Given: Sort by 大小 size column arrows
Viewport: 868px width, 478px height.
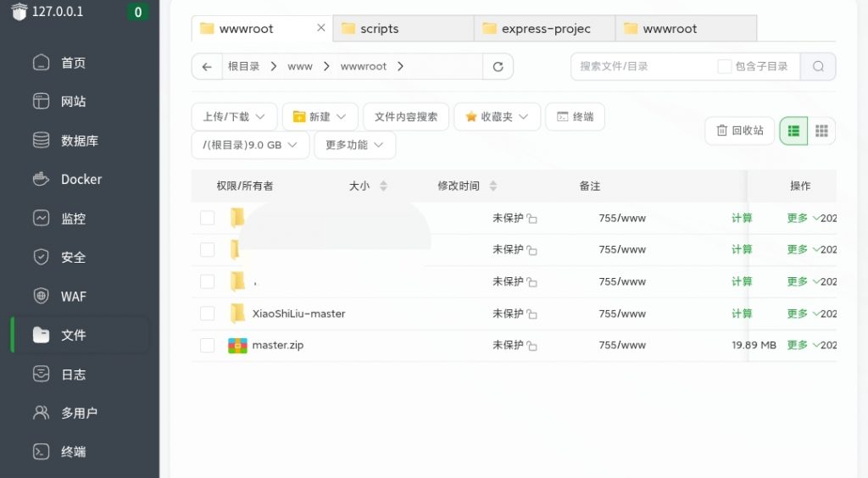Looking at the screenshot, I should (x=383, y=186).
